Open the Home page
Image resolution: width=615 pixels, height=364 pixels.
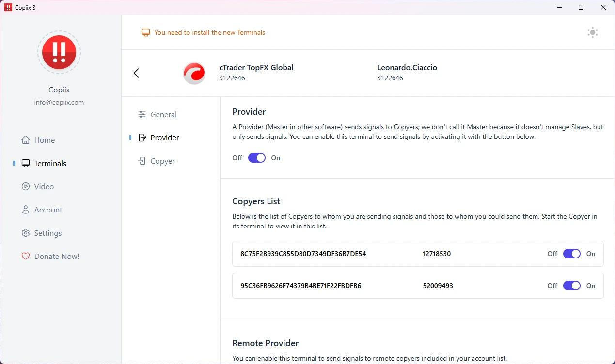(x=45, y=140)
